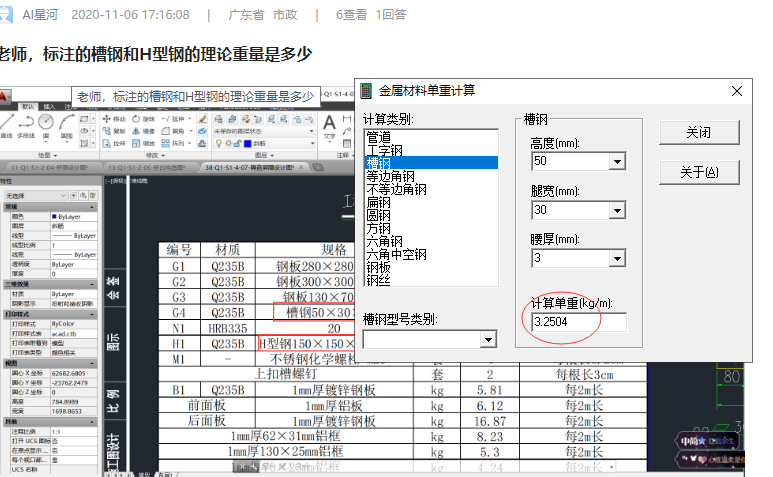Select drawing tab 38-Q1-S1-4-07
Viewport: 773px width, 477px height.
(x=249, y=168)
